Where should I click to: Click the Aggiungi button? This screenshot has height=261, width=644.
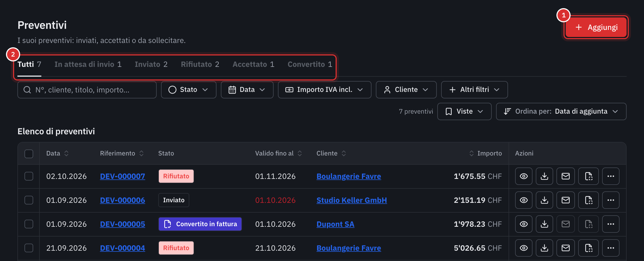tap(596, 27)
